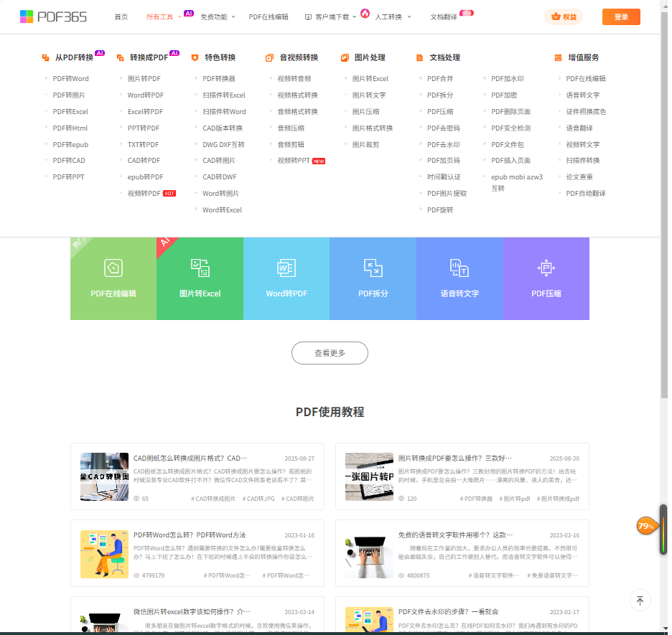Click the PDF365 logo
The image size is (672, 635).
tap(53, 17)
